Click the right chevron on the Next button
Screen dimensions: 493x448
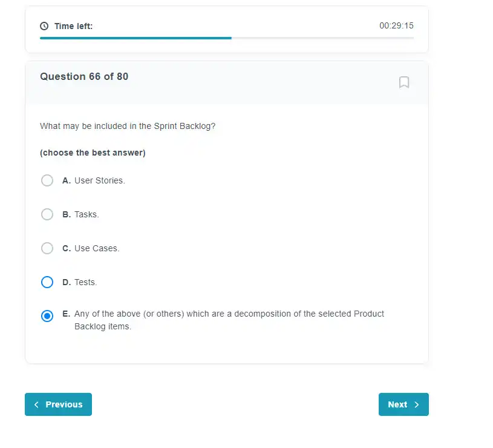coord(417,404)
